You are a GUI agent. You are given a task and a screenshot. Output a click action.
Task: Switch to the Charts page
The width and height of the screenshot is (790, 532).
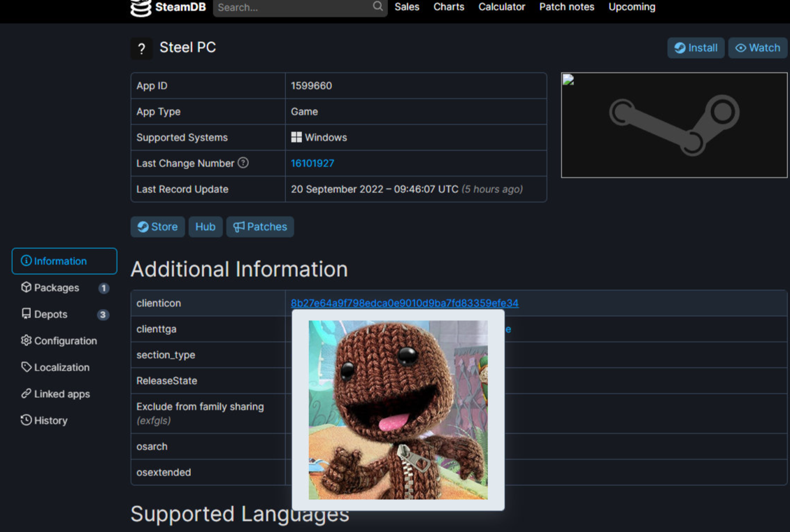tap(448, 7)
